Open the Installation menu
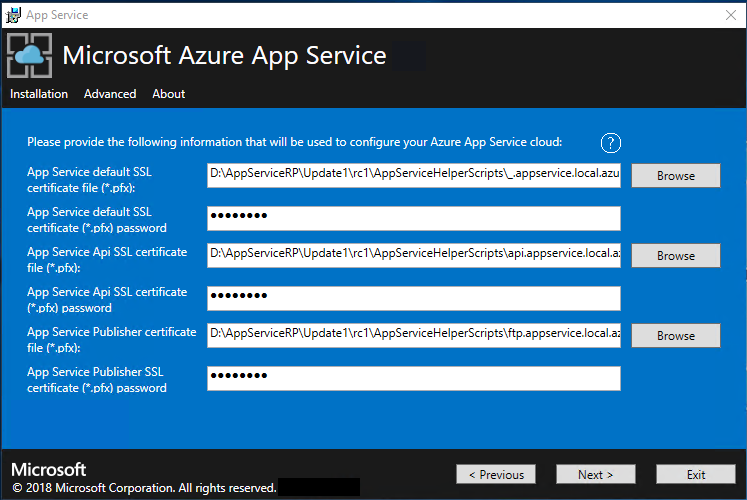This screenshot has height=500, width=747. tap(39, 94)
